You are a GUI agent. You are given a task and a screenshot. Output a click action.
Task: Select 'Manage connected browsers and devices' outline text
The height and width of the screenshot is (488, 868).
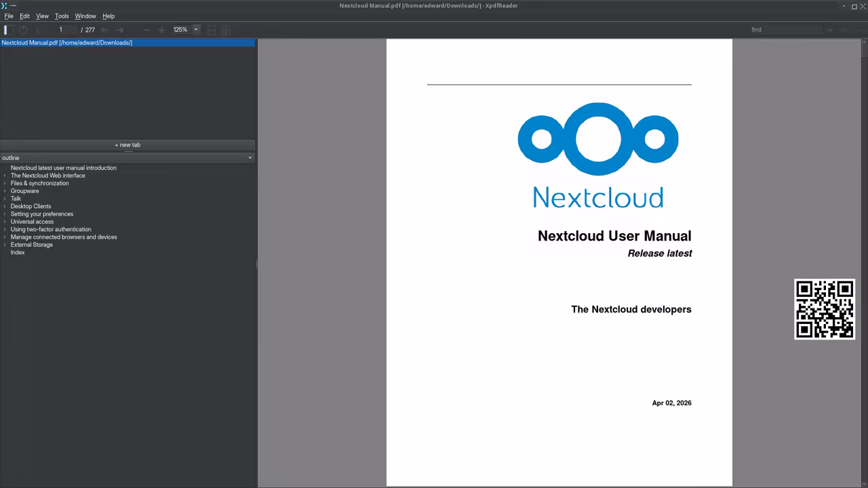tap(64, 237)
